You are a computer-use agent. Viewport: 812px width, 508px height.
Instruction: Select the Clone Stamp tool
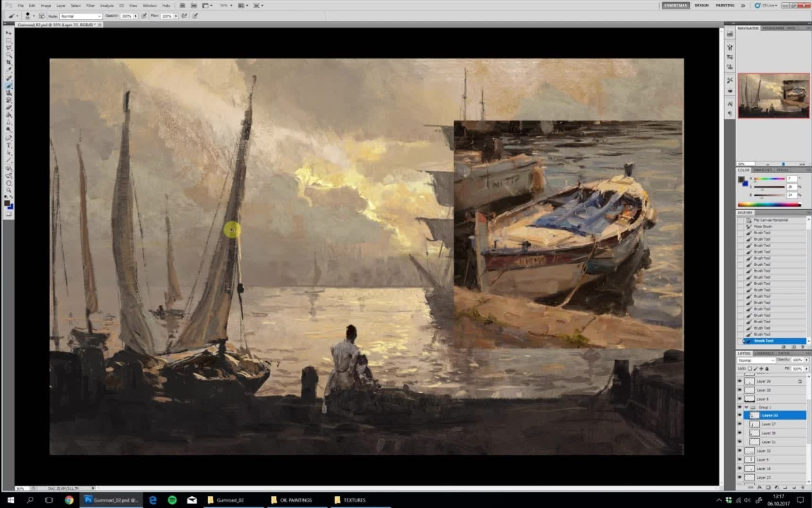pyautogui.click(x=8, y=93)
